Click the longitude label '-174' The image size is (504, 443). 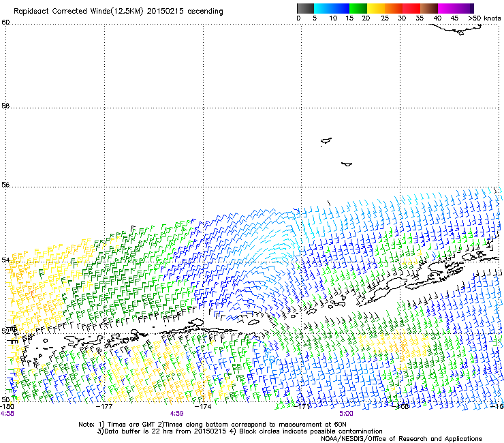click(x=203, y=406)
